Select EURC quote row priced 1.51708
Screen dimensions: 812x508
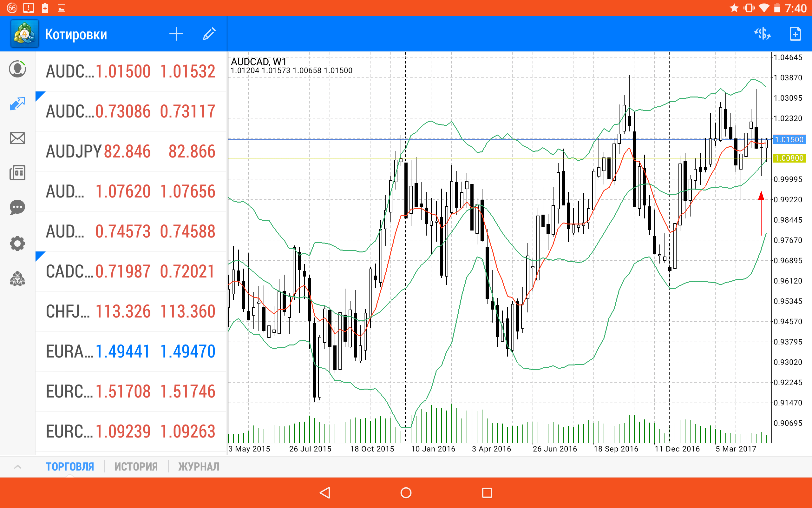pos(131,391)
